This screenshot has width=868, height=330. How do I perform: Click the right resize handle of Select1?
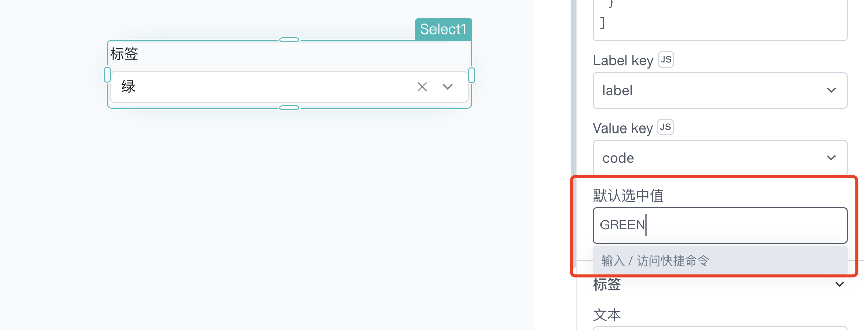click(472, 75)
